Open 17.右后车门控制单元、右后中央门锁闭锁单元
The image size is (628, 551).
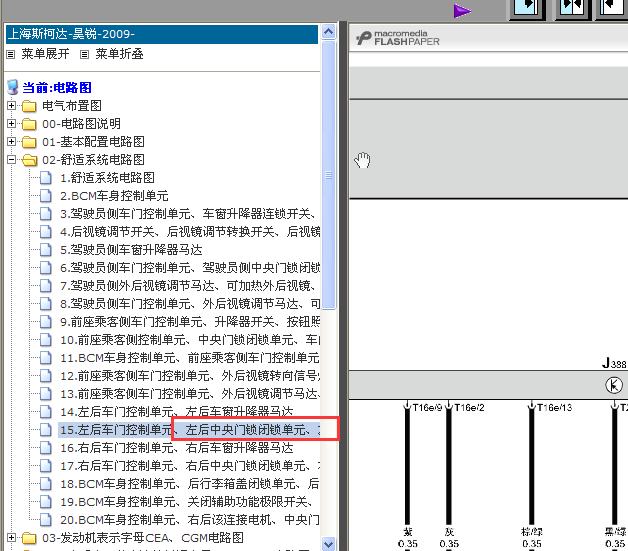click(190, 466)
